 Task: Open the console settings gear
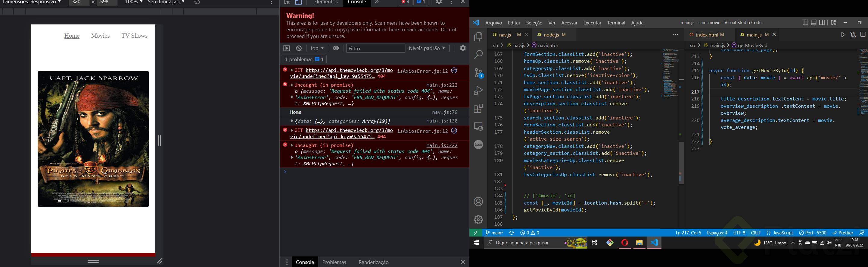click(463, 48)
